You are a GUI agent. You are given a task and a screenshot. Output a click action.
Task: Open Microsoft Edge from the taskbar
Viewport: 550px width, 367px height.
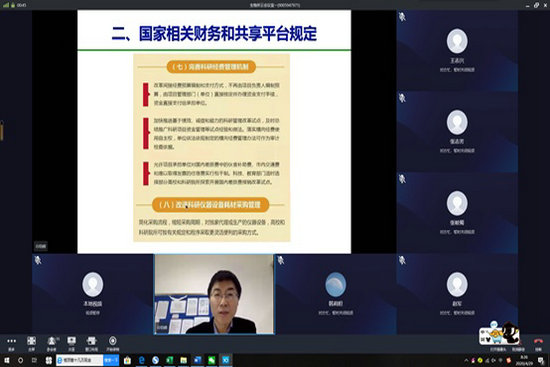pos(142,360)
